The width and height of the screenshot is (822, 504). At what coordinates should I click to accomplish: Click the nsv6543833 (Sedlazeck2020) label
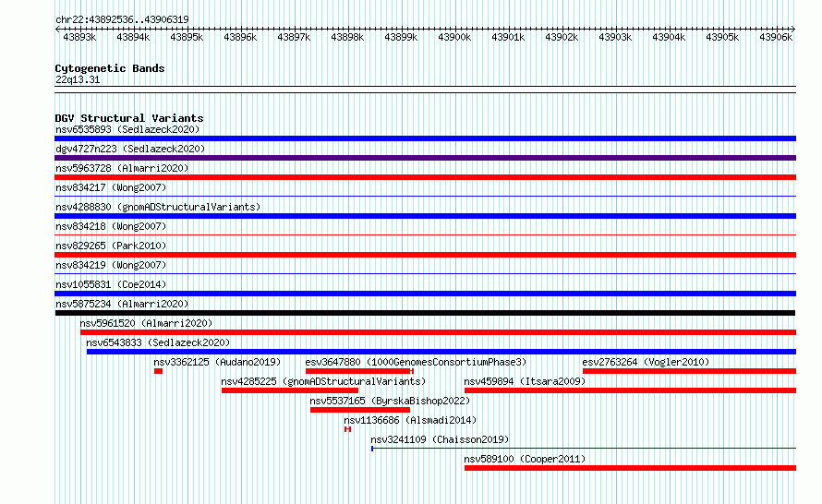click(158, 342)
